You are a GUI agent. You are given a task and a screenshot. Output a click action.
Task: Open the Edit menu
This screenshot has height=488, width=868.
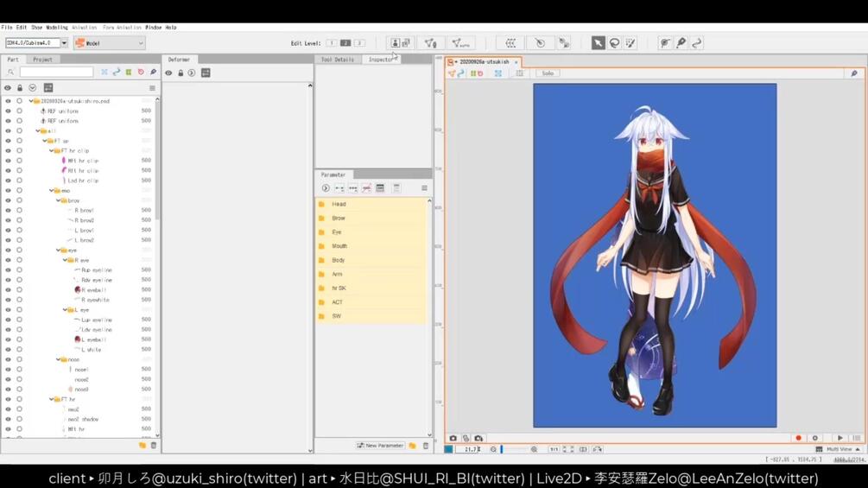[21, 27]
